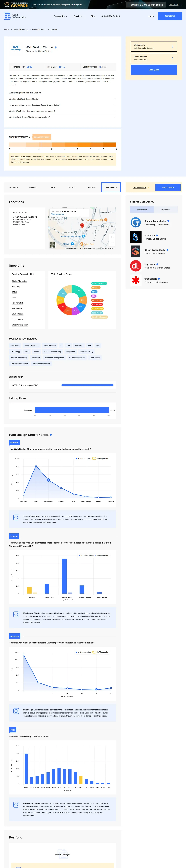Click the Web Design Charter company logo
186x868 pixels.
coord(16,48)
